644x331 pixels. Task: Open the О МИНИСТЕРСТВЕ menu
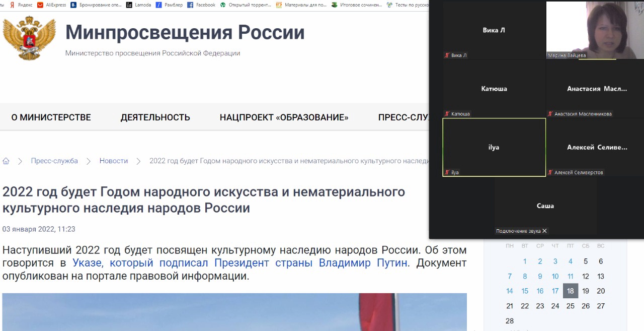pos(51,117)
